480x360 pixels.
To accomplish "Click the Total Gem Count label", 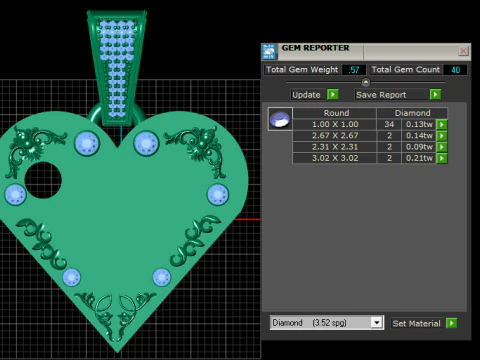I will 406,70.
